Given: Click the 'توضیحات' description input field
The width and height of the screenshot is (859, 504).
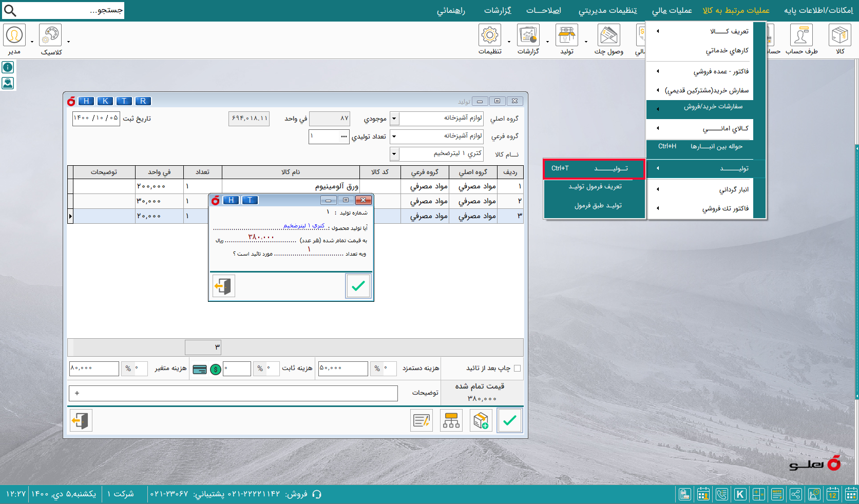Looking at the screenshot, I should (x=234, y=393).
